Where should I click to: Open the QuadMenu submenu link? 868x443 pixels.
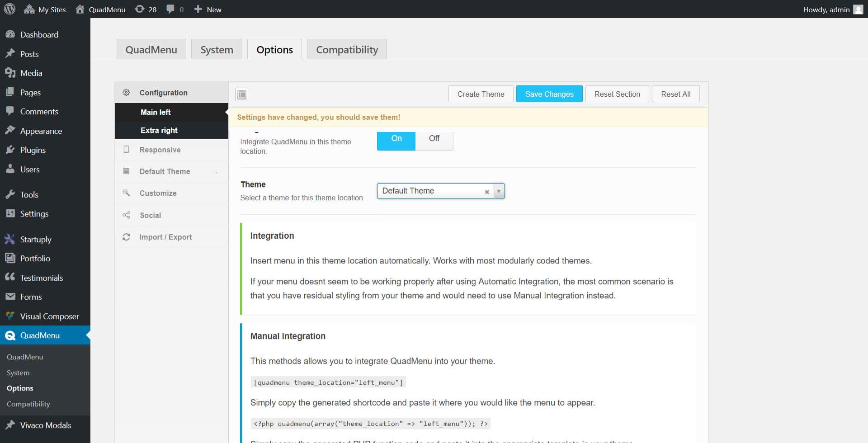tap(25, 357)
